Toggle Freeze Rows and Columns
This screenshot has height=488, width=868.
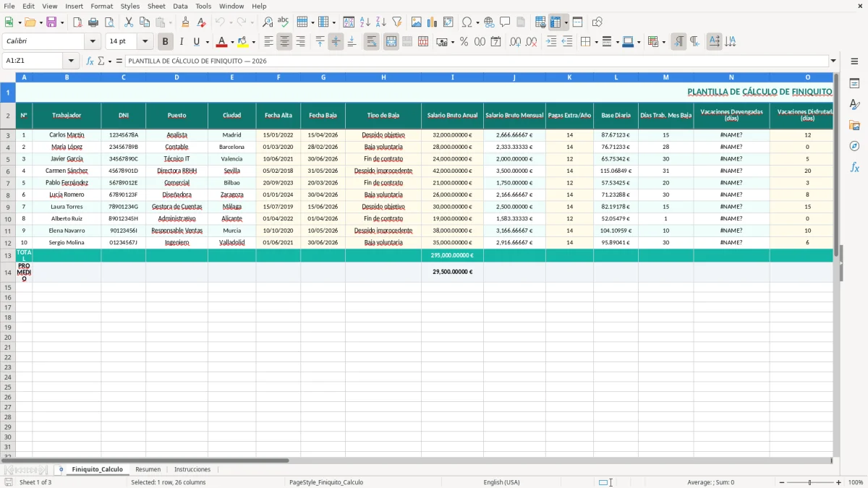pos(556,22)
